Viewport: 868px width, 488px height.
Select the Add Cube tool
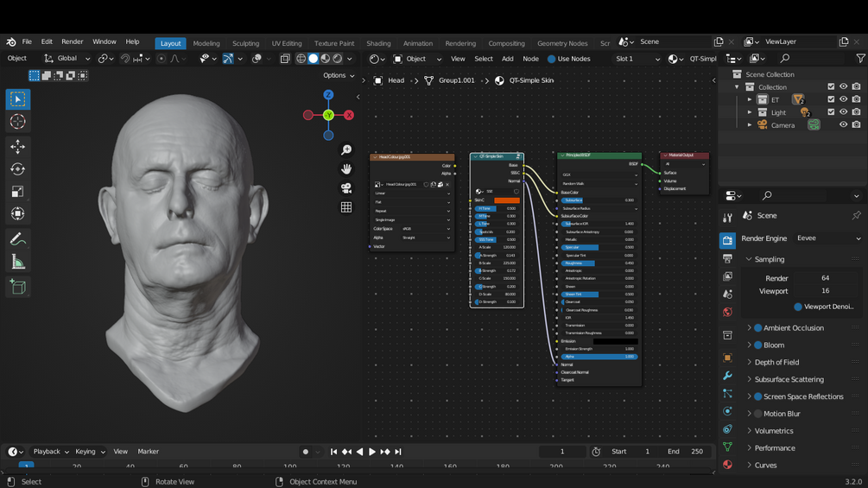click(x=18, y=288)
